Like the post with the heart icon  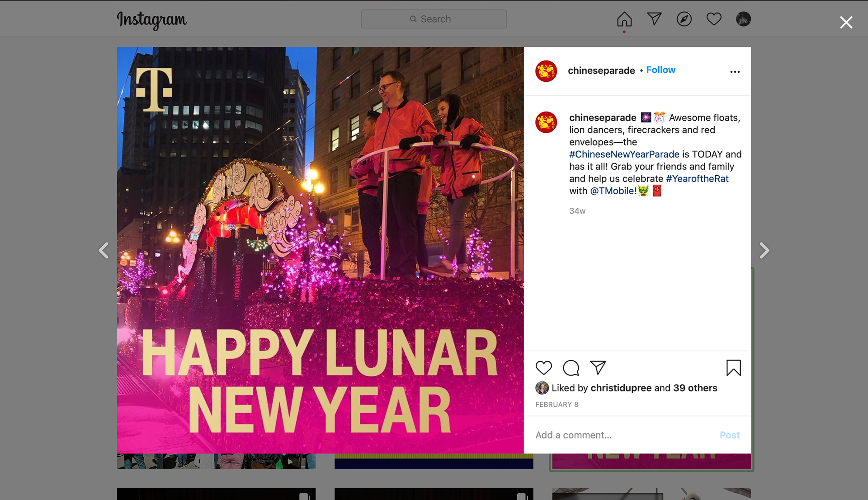coord(544,368)
